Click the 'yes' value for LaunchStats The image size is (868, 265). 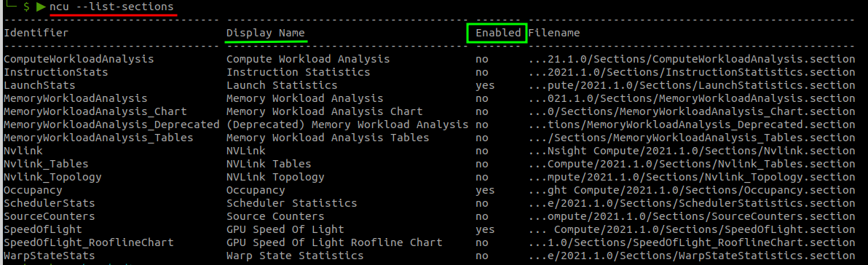485,85
